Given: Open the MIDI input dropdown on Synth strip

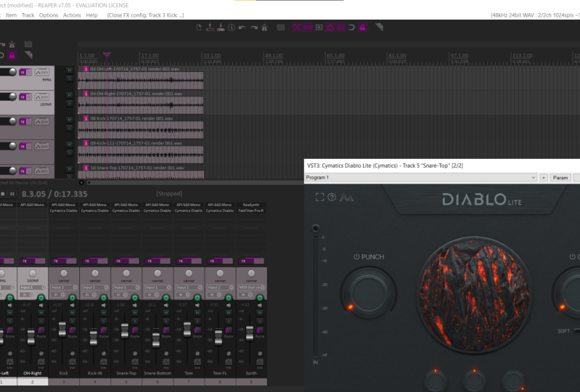Looking at the screenshot, I should (251, 287).
